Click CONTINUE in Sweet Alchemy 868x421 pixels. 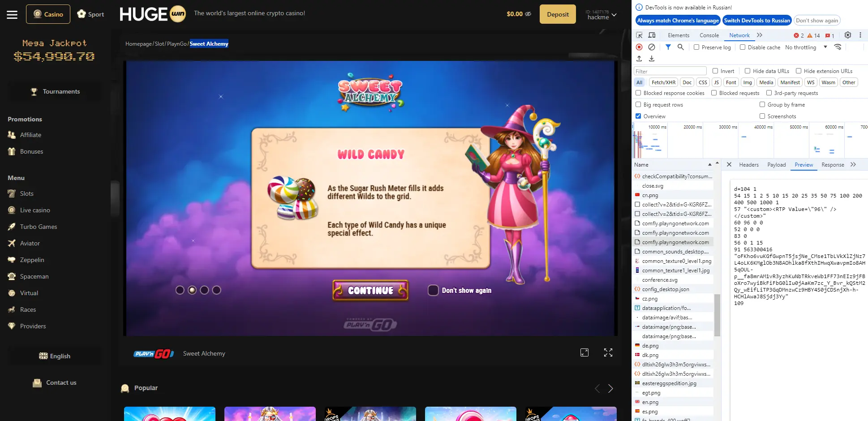pyautogui.click(x=370, y=290)
